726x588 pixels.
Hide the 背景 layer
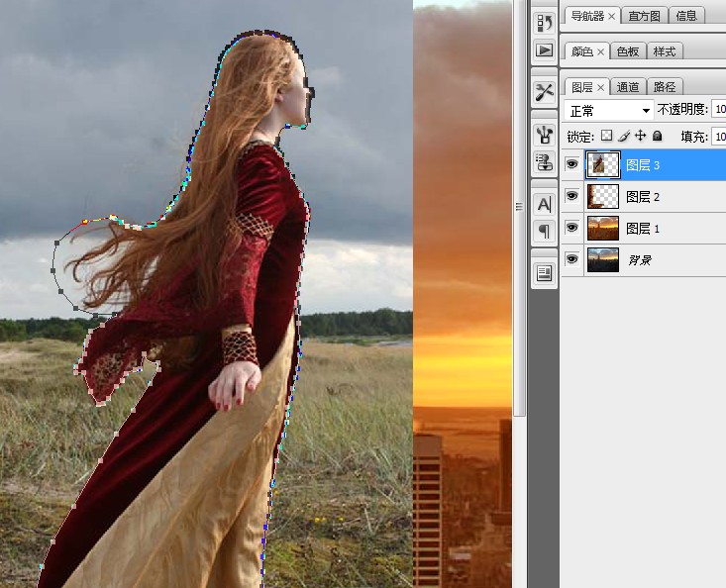pyautogui.click(x=572, y=259)
